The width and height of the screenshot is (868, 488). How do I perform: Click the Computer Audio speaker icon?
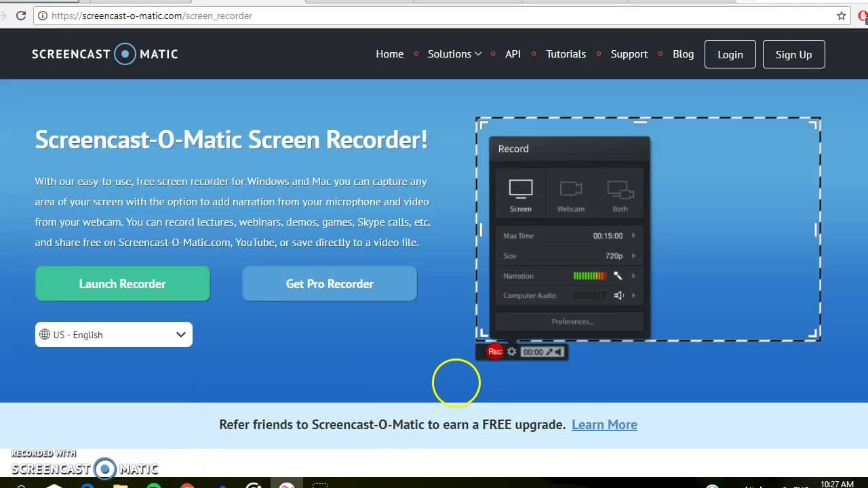coord(618,296)
